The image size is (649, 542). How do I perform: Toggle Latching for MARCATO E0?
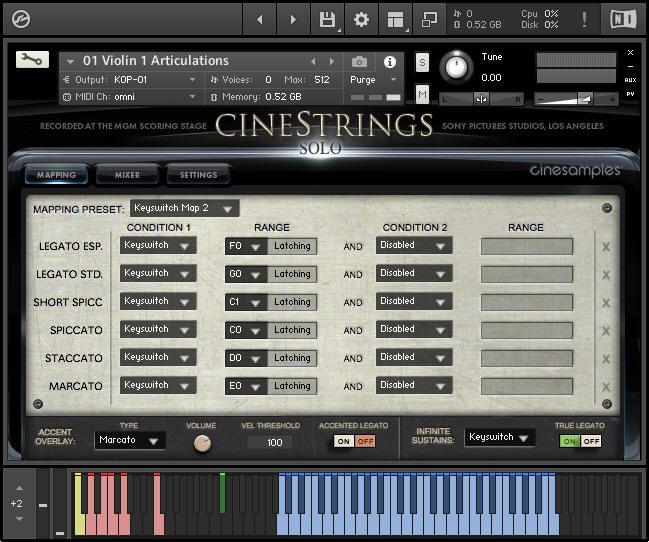click(292, 386)
